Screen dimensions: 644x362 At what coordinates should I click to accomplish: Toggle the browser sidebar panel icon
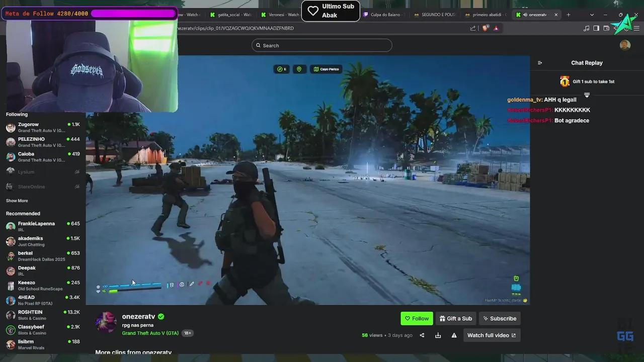pos(596,28)
